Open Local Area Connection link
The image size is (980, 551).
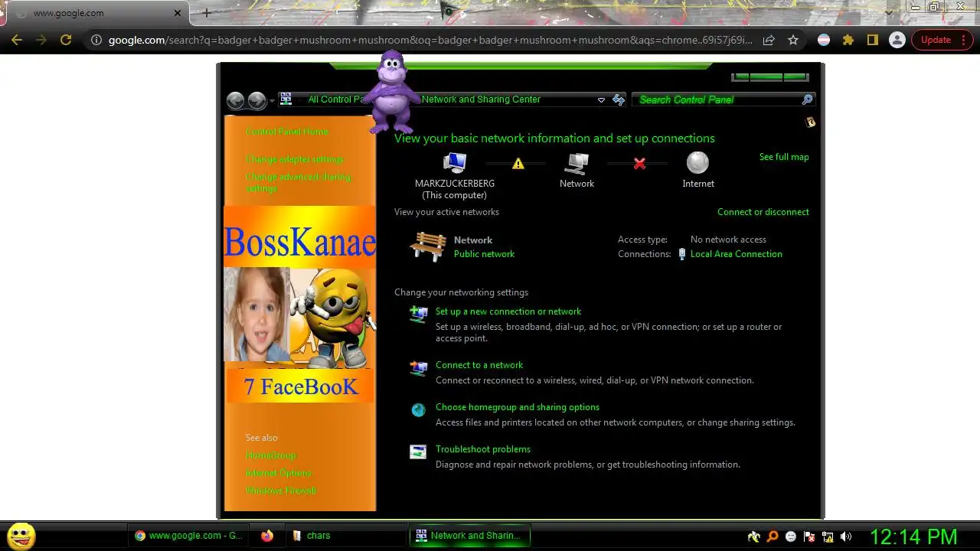click(737, 254)
